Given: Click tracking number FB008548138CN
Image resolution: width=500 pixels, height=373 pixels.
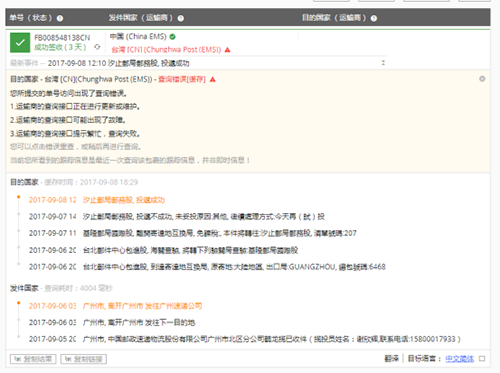Looking at the screenshot, I should [62, 38].
